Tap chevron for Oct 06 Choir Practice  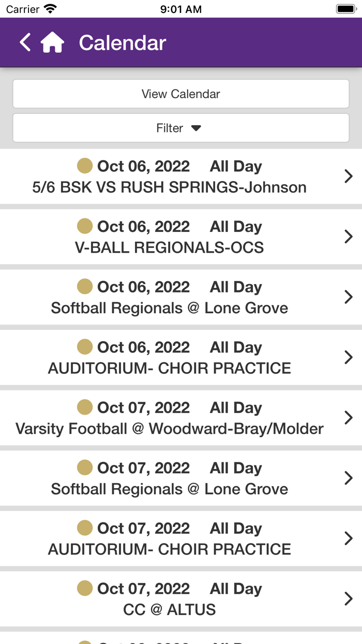[x=348, y=357]
